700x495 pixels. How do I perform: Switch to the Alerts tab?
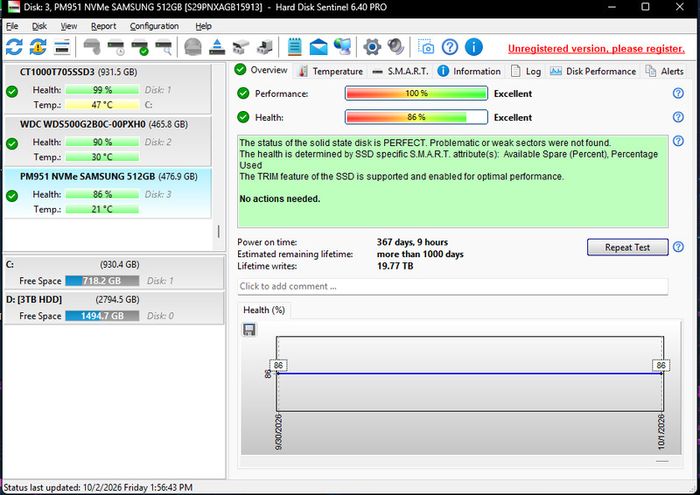point(665,71)
